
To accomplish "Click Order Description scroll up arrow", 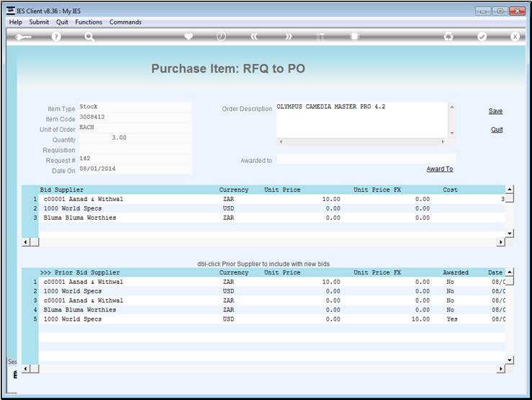I will coord(452,107).
